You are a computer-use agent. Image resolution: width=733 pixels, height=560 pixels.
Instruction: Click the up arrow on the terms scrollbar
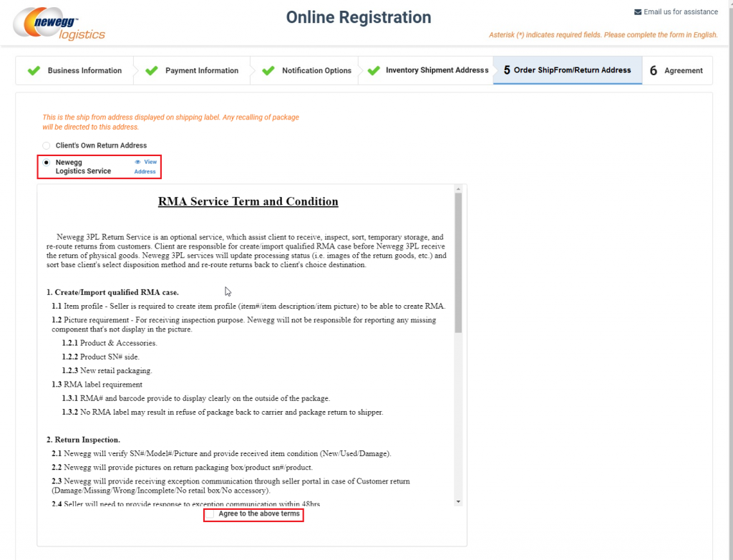point(458,189)
